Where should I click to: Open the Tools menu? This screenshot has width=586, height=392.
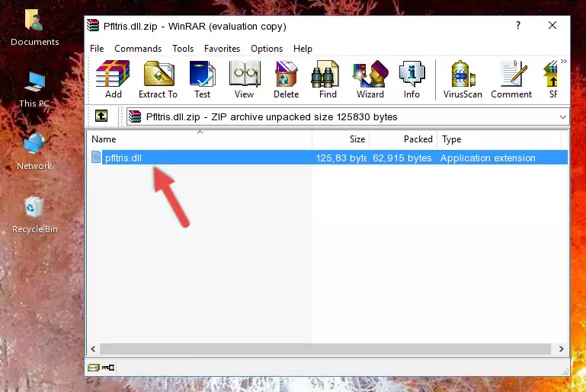tap(183, 49)
